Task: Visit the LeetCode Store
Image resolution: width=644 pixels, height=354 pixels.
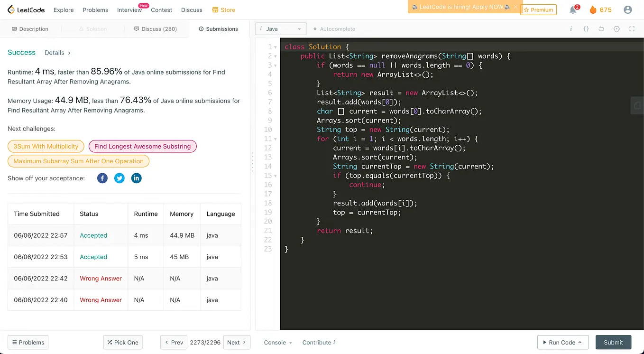Action: [224, 9]
